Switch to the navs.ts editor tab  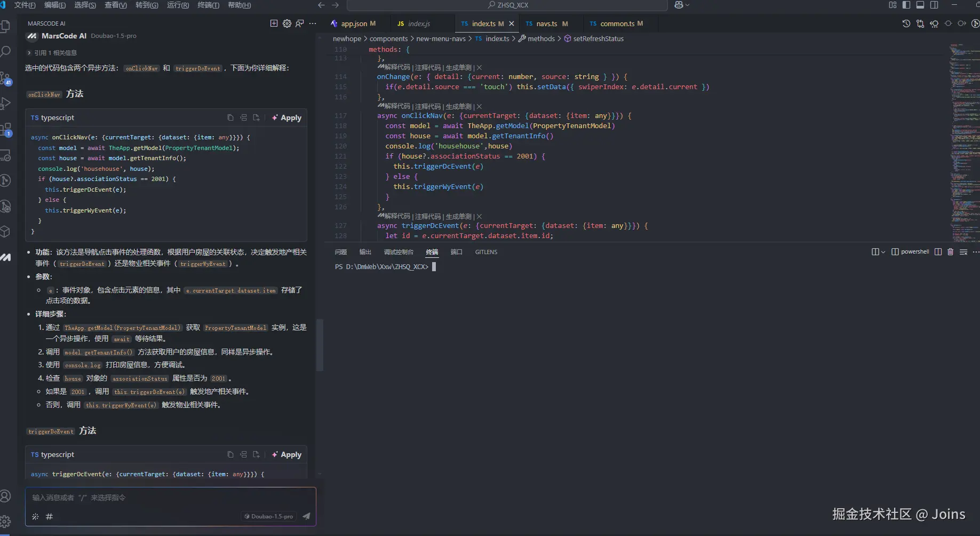(547, 23)
